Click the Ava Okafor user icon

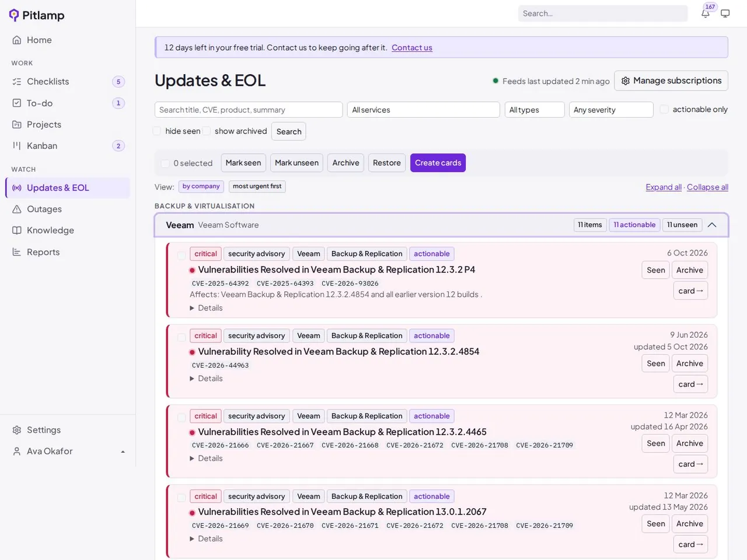(17, 452)
